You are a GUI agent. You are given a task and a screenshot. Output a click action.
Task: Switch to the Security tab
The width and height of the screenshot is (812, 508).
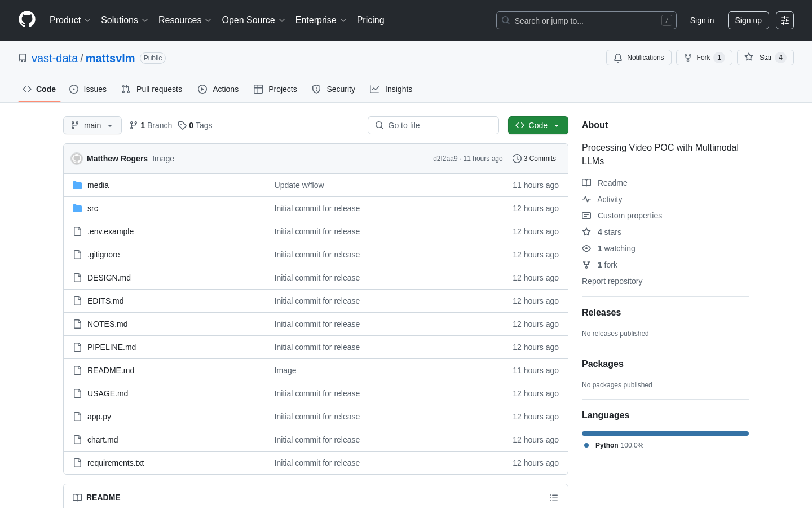click(x=334, y=89)
